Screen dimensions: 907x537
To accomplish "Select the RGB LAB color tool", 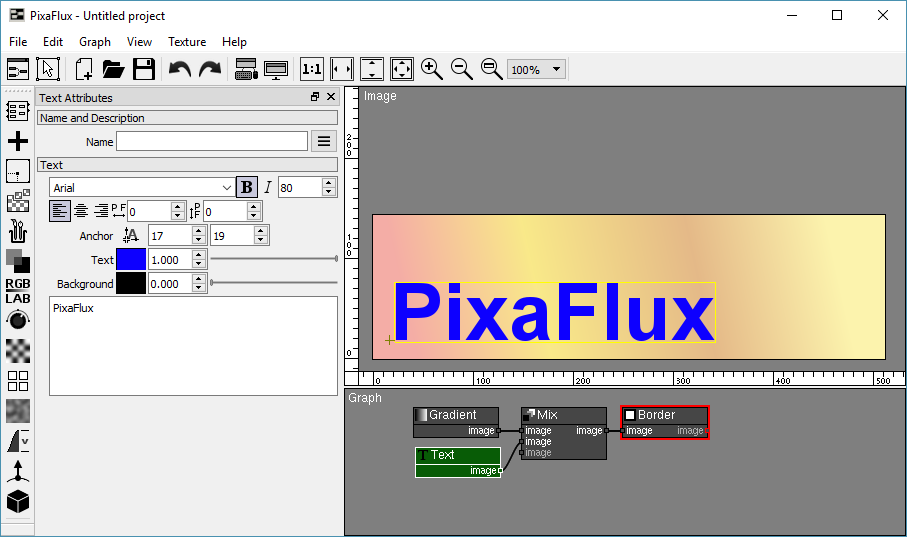I will [x=18, y=290].
